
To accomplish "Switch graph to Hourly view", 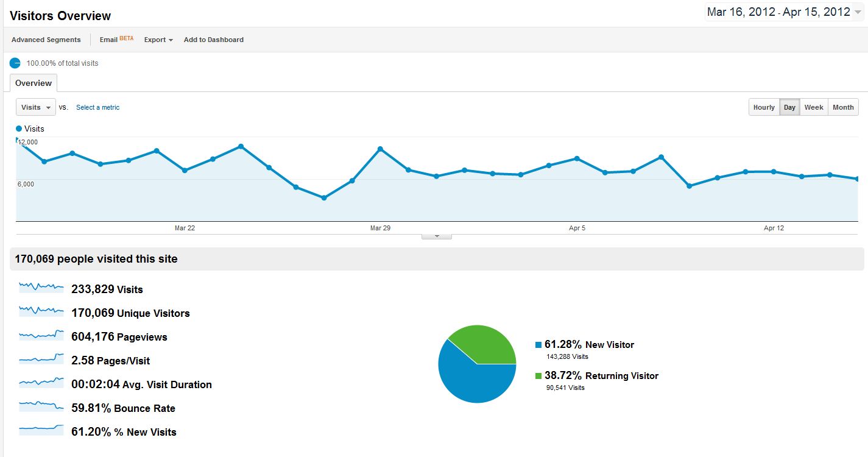I will 764,107.
